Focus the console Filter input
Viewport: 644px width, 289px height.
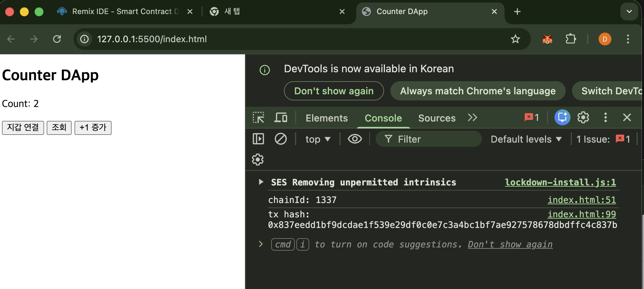click(428, 139)
